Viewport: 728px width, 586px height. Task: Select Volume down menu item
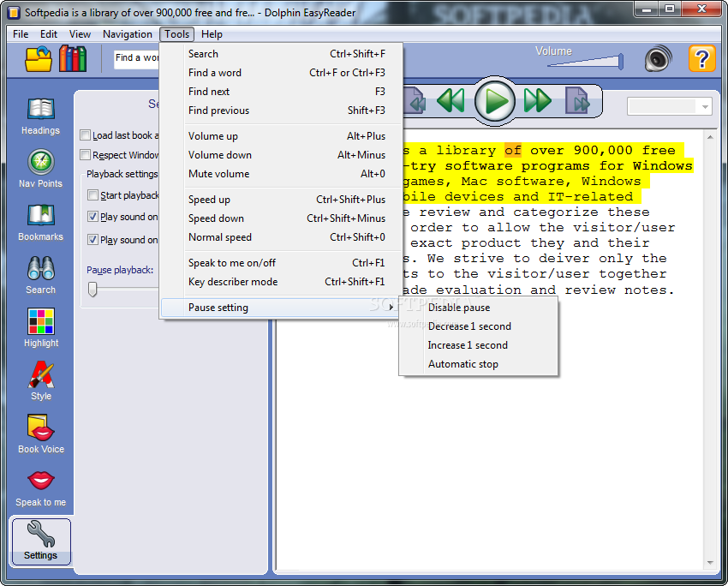coord(280,155)
